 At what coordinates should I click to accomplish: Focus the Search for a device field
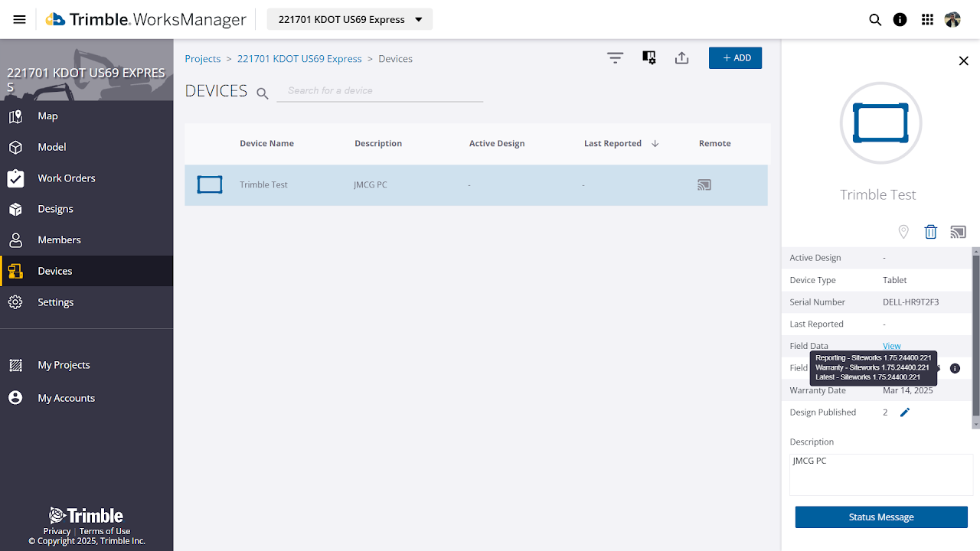(380, 91)
